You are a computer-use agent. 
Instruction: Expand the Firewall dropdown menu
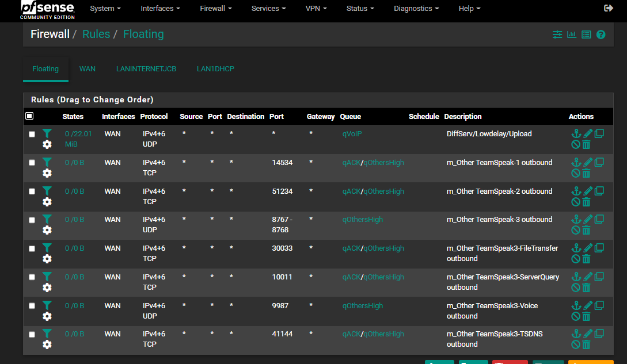(215, 9)
